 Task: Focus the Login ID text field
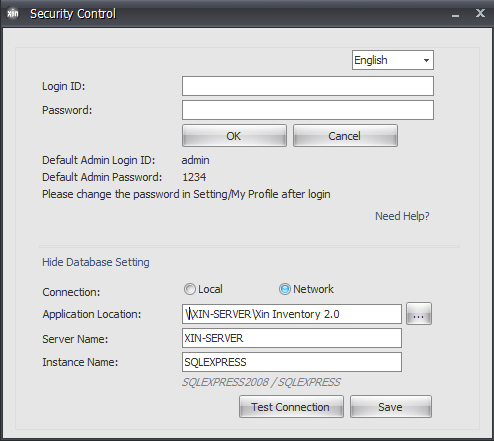click(308, 86)
